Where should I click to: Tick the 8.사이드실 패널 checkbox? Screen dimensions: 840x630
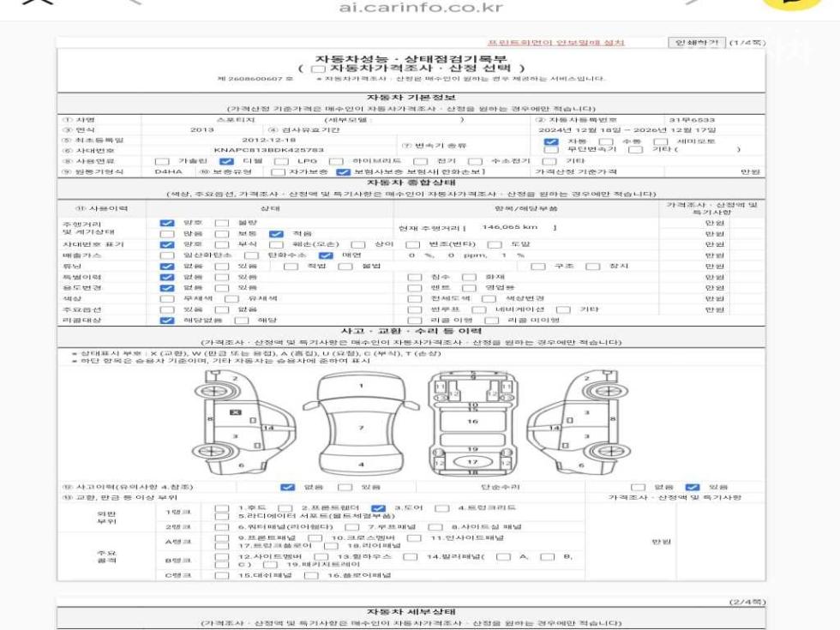pos(435,527)
